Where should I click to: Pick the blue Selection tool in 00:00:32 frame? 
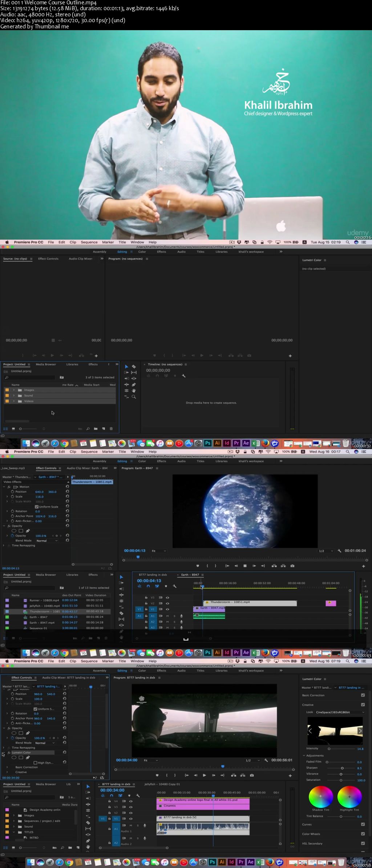(x=126, y=367)
